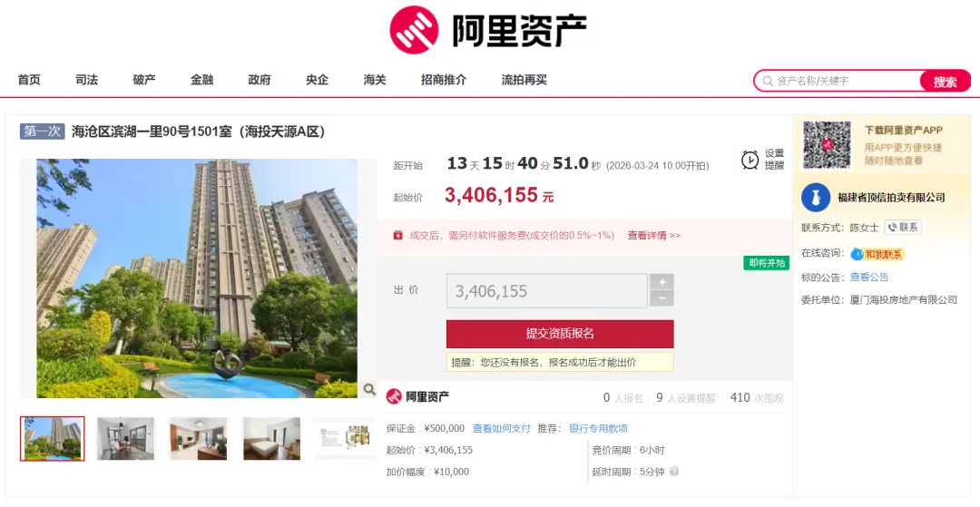Image resolution: width=980 pixels, height=507 pixels.
Task: Click the red 搜索 search button
Action: [x=945, y=81]
